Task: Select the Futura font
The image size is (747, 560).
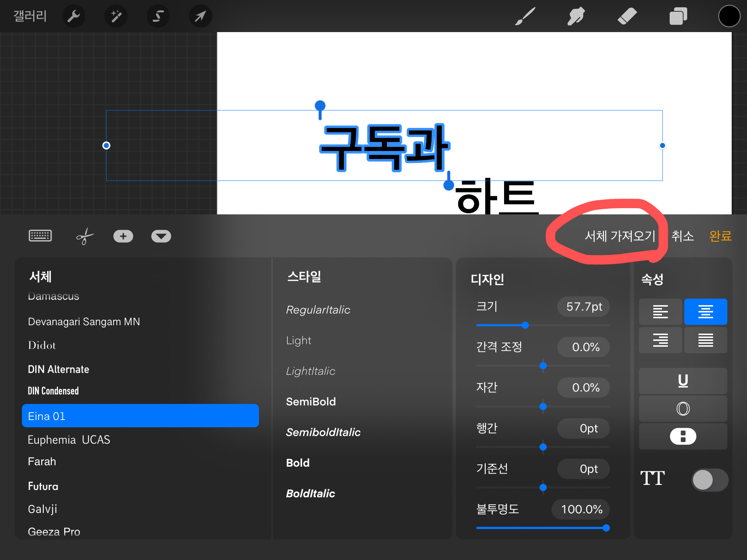Action: coord(43,486)
